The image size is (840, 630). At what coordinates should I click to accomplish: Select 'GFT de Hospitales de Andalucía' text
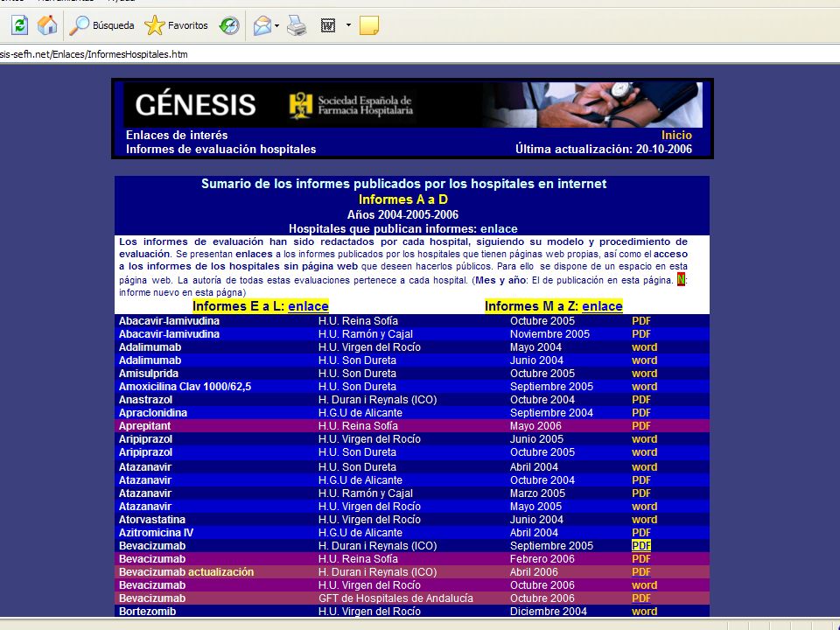click(x=395, y=598)
